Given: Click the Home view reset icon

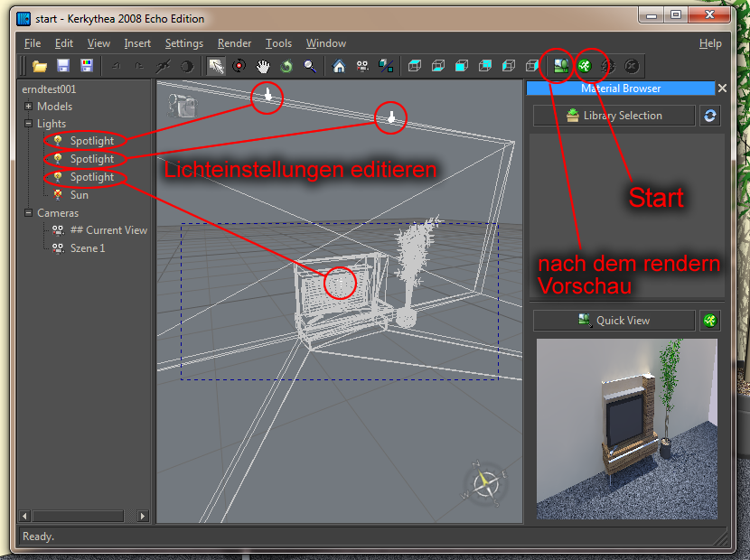Looking at the screenshot, I should (339, 66).
